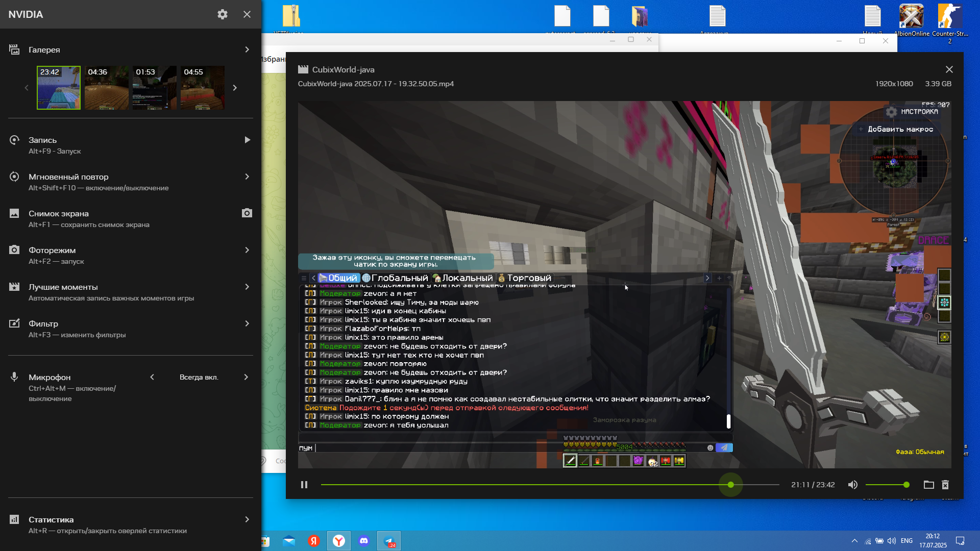Open the video file location folder

(929, 485)
